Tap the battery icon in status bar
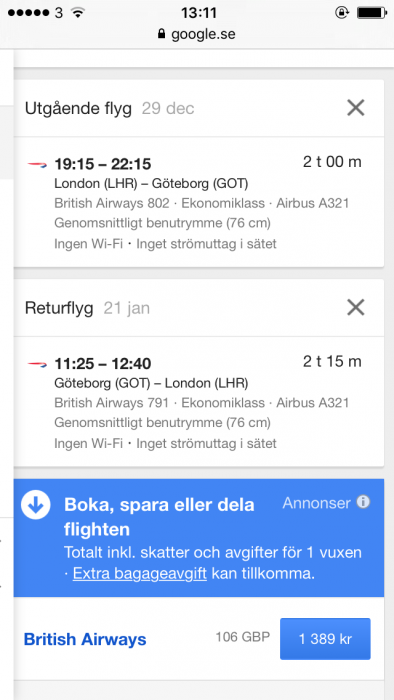The image size is (394, 700). coord(371,13)
